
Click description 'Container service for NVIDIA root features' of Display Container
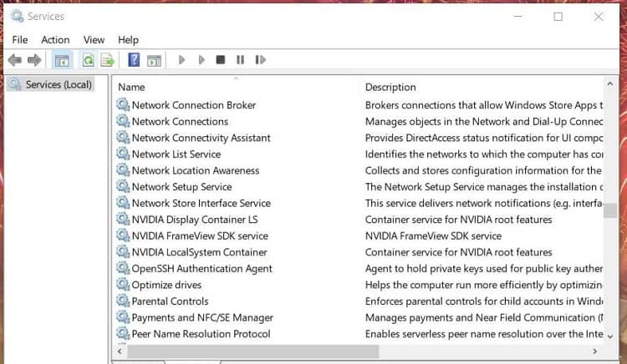[x=459, y=220]
